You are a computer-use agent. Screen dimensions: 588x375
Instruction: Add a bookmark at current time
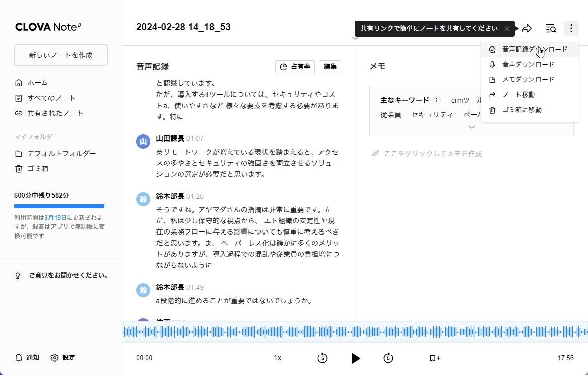435,358
